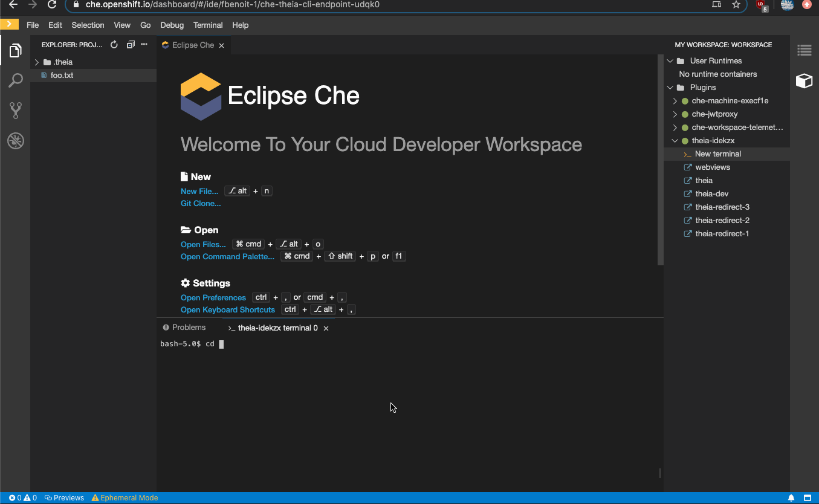Image resolution: width=819 pixels, height=504 pixels.
Task: Toggle bottom panel icon in status bar
Action: click(808, 498)
